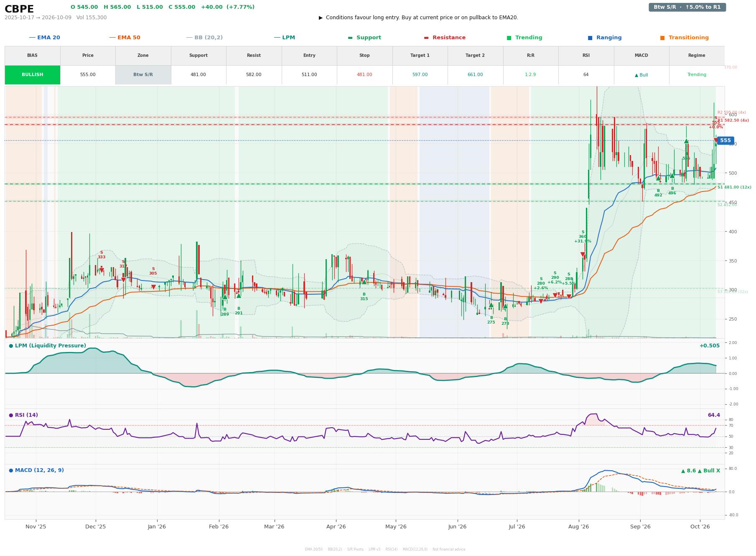
Task: Click the sell marker labeled S 333
Action: coord(102,270)
